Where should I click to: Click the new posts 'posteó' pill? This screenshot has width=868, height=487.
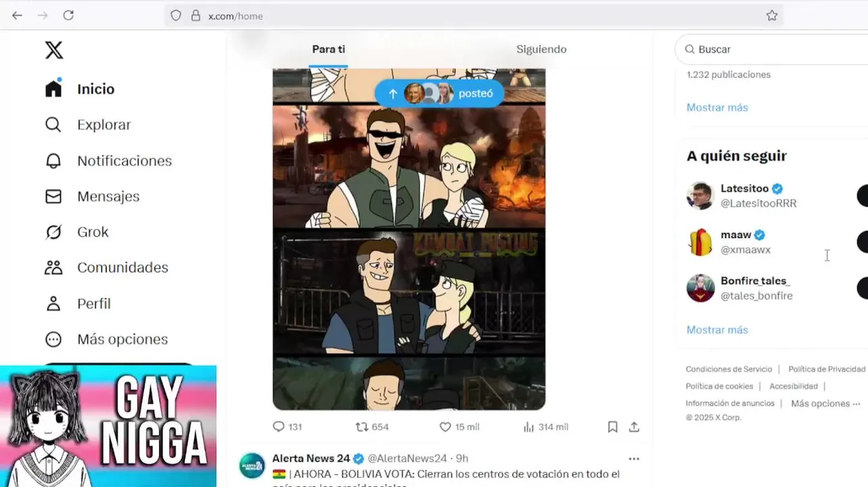[440, 93]
